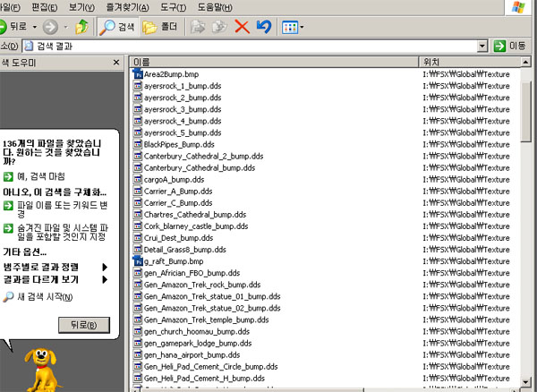537x392 pixels.
Task: Click scrollbar down arrow in file list
Action: coord(525,382)
